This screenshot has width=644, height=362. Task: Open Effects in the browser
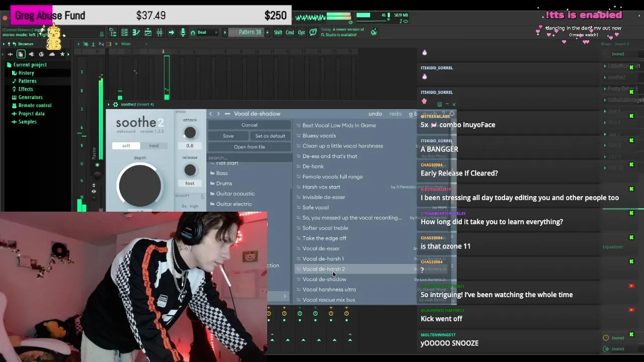[25, 89]
